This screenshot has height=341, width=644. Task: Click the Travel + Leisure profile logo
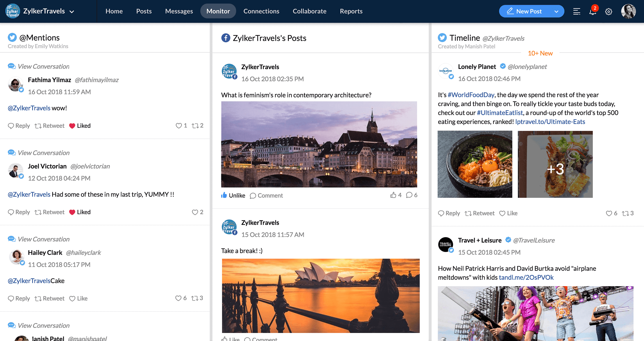pyautogui.click(x=446, y=245)
